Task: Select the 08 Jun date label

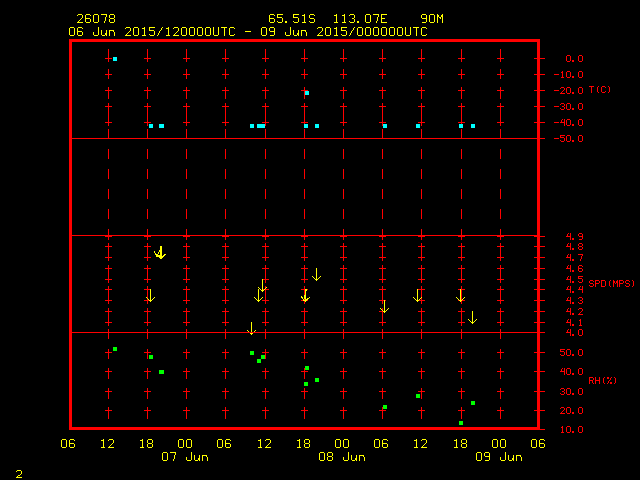Action: 341,457
